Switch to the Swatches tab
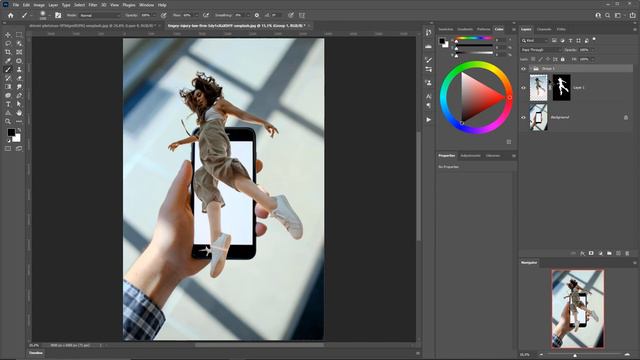 [446, 29]
